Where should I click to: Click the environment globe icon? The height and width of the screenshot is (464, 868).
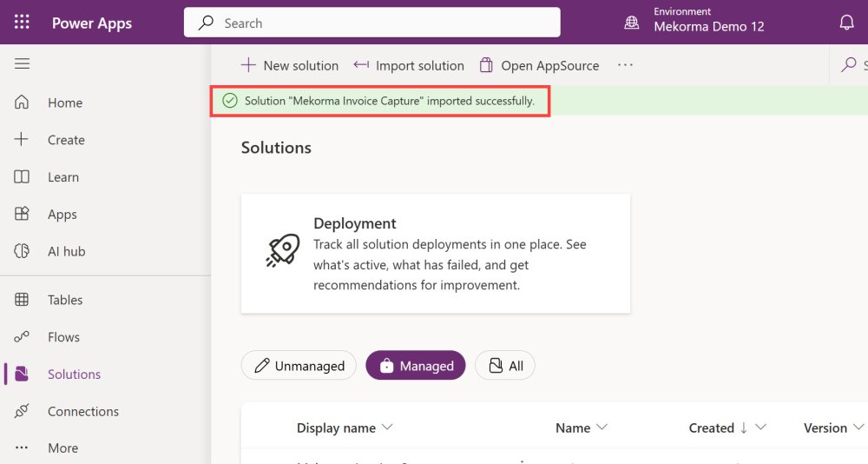pyautogui.click(x=632, y=23)
